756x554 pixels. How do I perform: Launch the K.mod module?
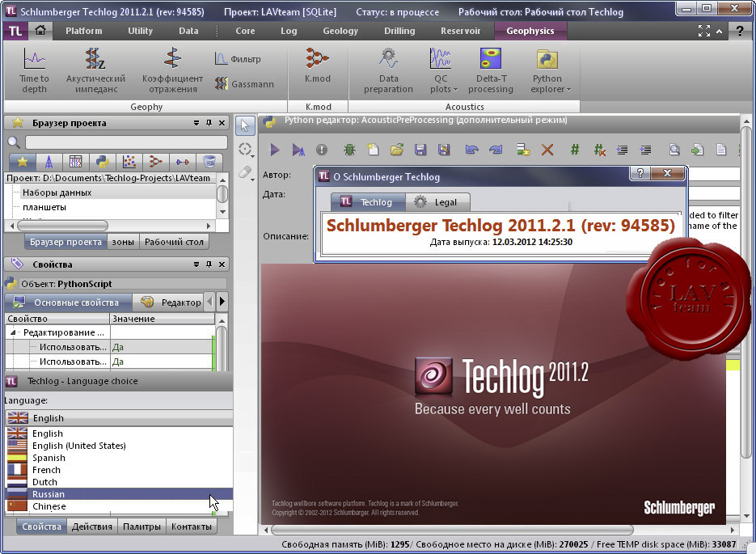318,66
